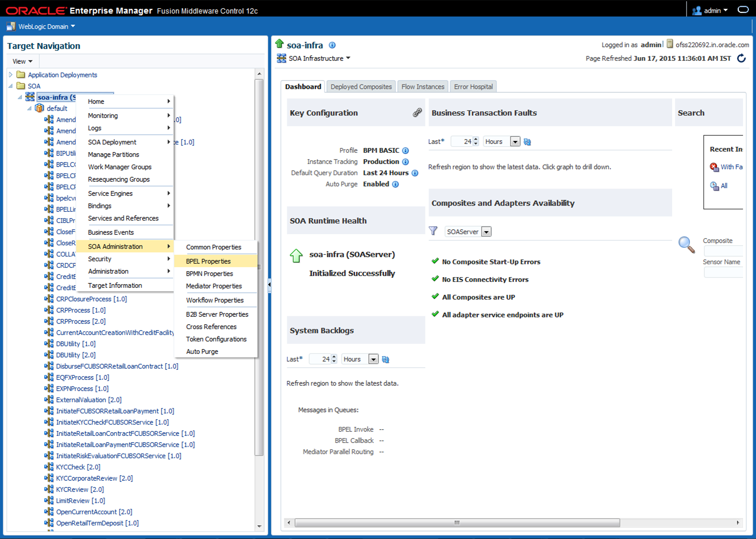Select Target Information menu item

click(125, 285)
